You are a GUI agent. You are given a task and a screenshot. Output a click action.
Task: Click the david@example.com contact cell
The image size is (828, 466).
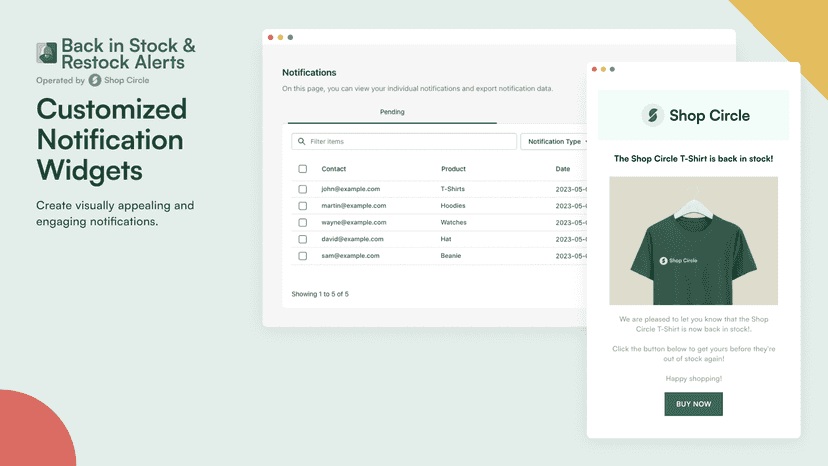(352, 239)
